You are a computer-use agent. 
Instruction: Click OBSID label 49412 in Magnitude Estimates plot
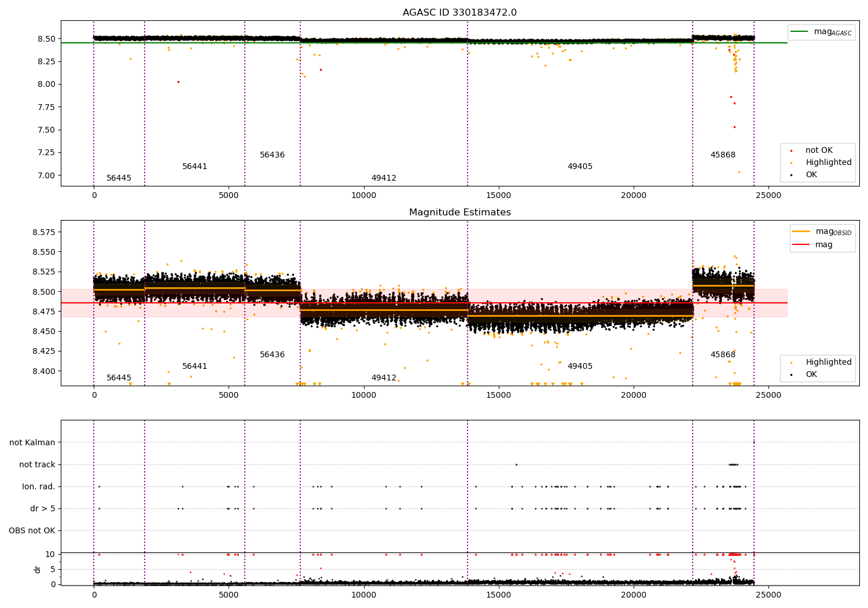[x=384, y=378]
